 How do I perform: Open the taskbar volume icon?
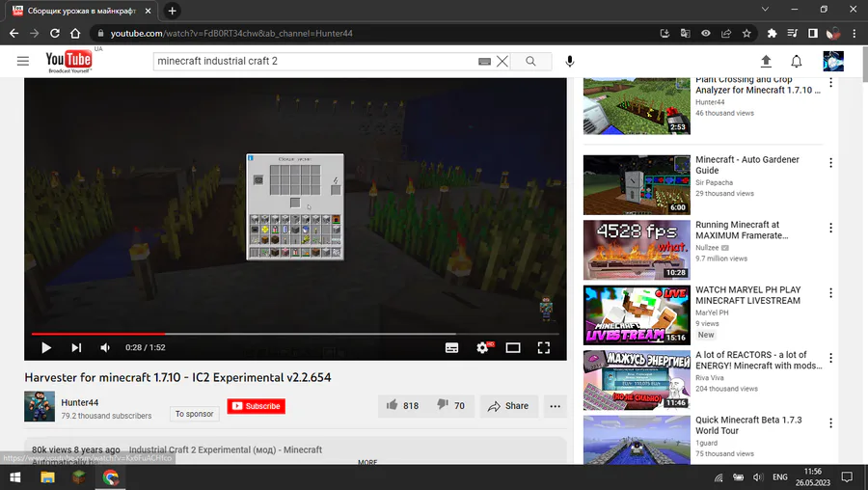(758, 477)
